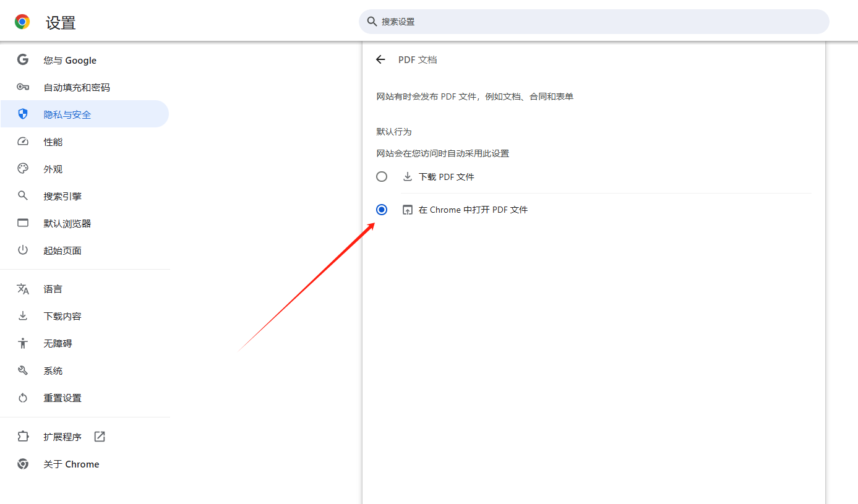Open the 下载内容 settings section
This screenshot has width=858, height=504.
(85, 316)
